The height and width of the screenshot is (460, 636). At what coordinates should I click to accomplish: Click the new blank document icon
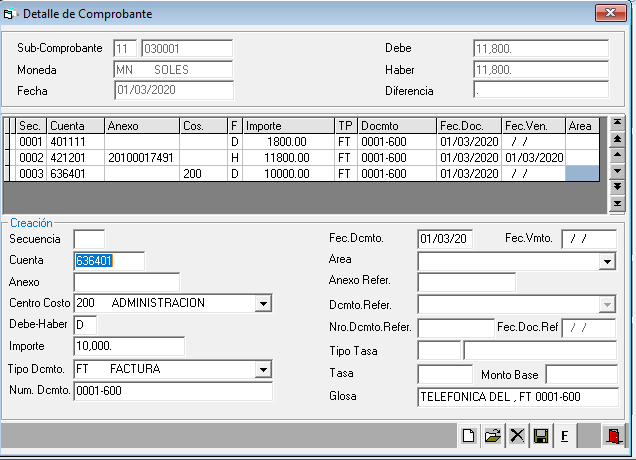click(x=468, y=436)
